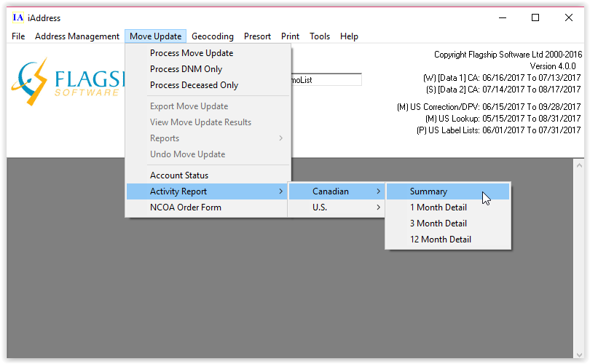590x364 pixels.
Task: Open the Tools menu
Action: coord(320,36)
